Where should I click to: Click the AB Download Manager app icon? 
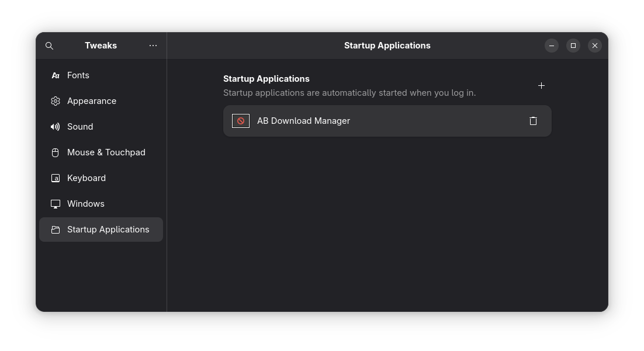tap(241, 121)
